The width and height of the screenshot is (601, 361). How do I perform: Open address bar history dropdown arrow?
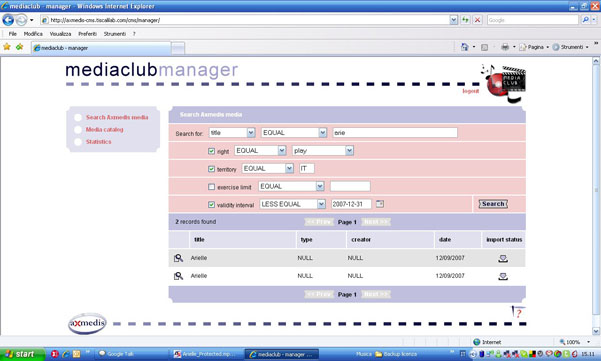pyautogui.click(x=453, y=20)
